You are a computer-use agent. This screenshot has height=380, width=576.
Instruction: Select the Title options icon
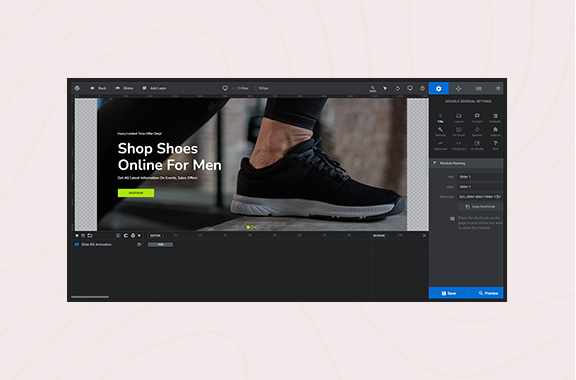440,118
